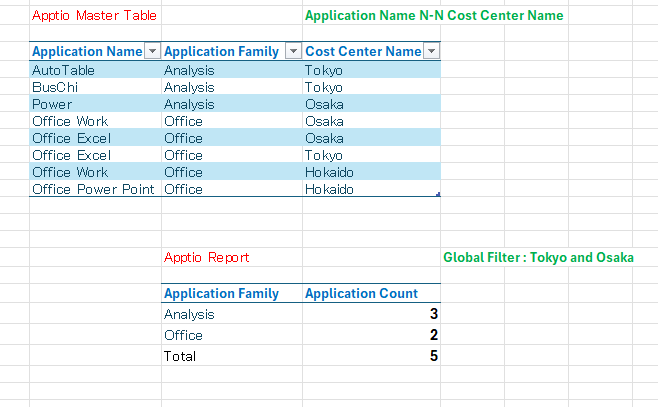This screenshot has width=658, height=407.
Task: Click the Analysis count value 3
Action: point(434,314)
